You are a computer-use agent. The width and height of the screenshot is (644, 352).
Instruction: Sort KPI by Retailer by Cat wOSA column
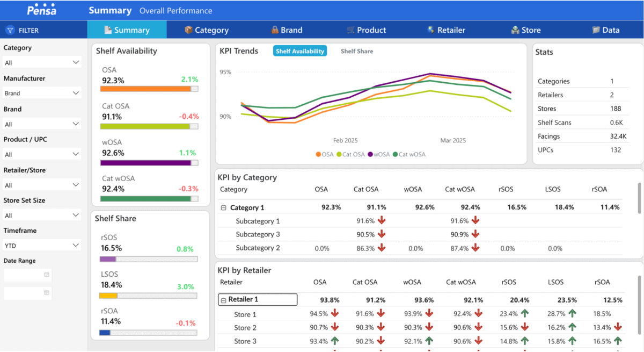pyautogui.click(x=460, y=282)
